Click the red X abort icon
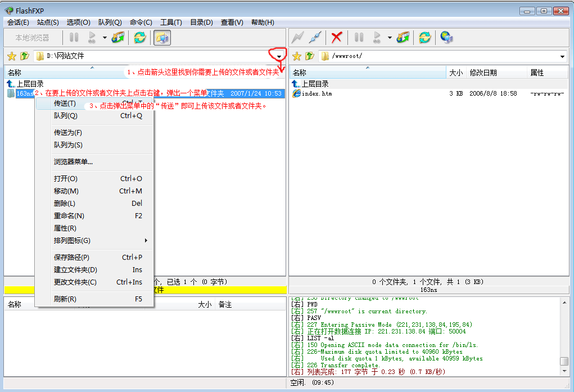 point(337,38)
